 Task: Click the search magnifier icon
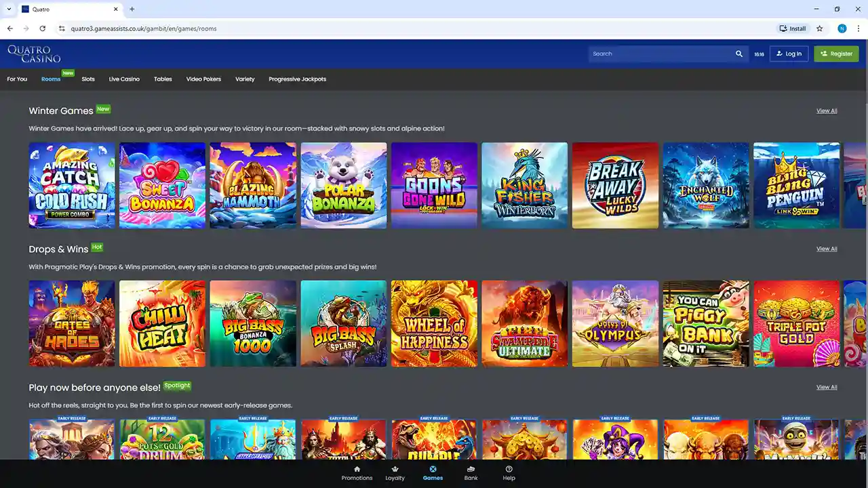pos(739,54)
